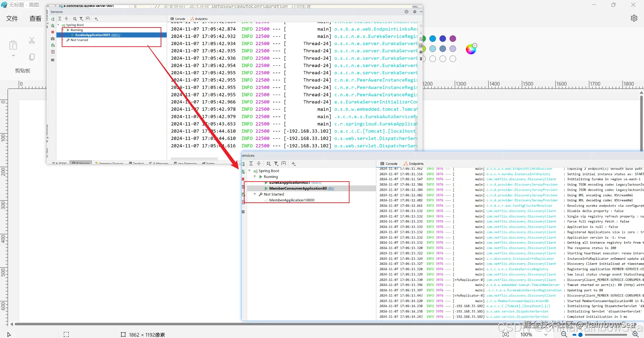Select Running node label in lower Services tree
The image size is (644, 338).
[x=271, y=177]
